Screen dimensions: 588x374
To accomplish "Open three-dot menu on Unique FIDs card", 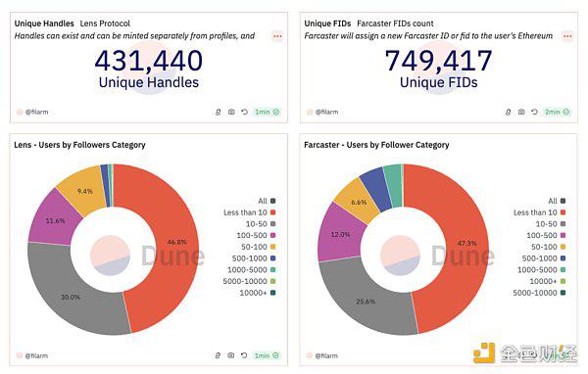I will [567, 36].
